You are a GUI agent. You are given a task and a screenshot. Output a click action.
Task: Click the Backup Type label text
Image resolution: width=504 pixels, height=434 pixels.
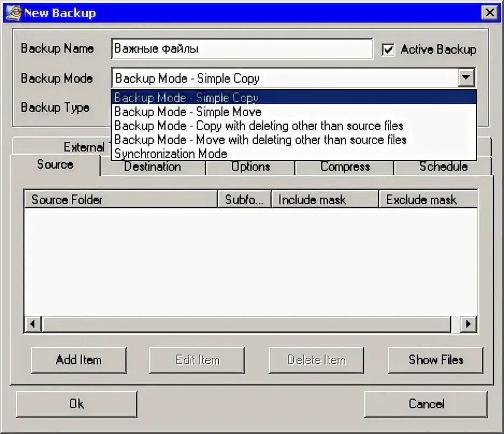(x=55, y=107)
